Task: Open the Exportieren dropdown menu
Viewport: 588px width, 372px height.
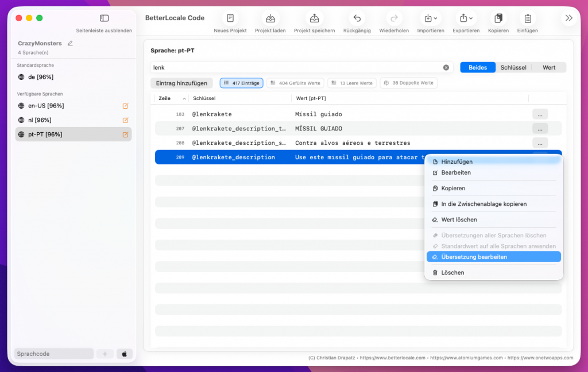Action: pos(466,18)
